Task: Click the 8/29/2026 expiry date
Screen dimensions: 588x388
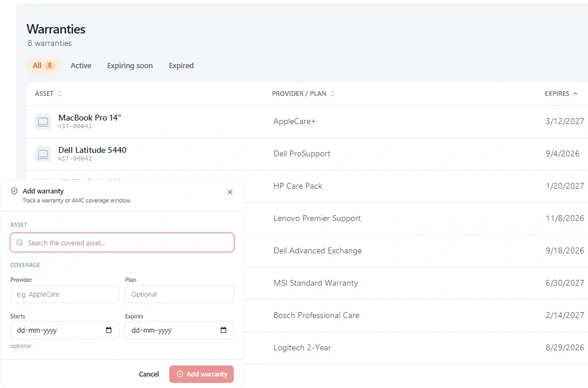Action: [564, 347]
